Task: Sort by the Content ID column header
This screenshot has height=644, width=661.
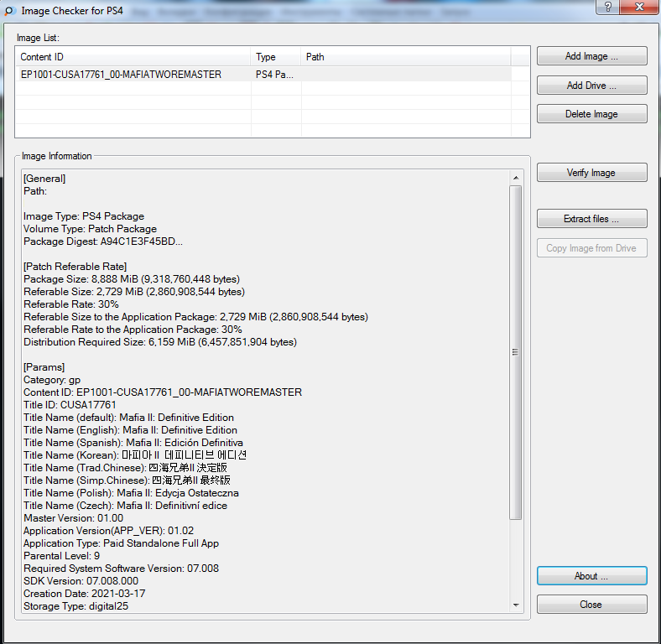Action: [x=133, y=57]
